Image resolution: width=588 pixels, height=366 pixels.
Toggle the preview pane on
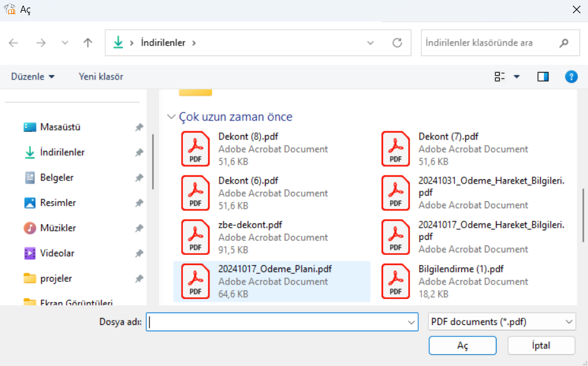pyautogui.click(x=543, y=76)
